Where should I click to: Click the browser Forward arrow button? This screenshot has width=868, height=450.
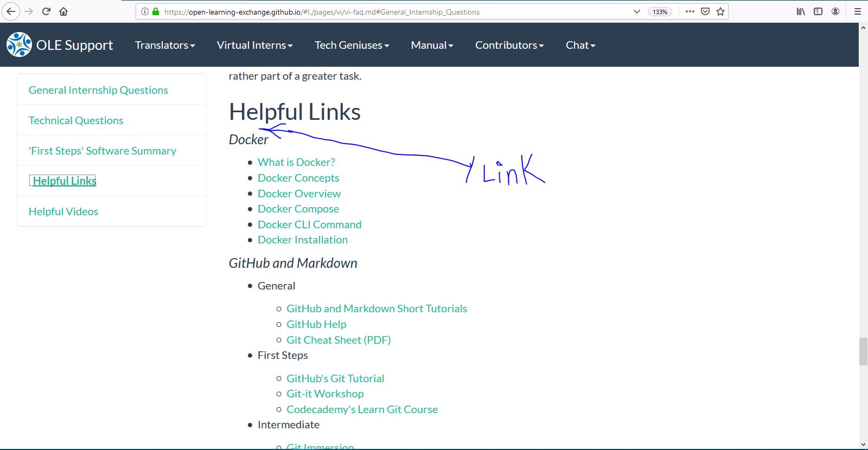tap(29, 11)
